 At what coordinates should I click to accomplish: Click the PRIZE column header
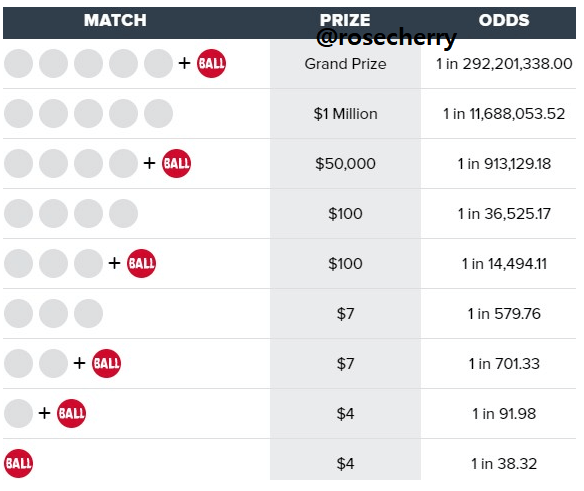[x=345, y=20]
